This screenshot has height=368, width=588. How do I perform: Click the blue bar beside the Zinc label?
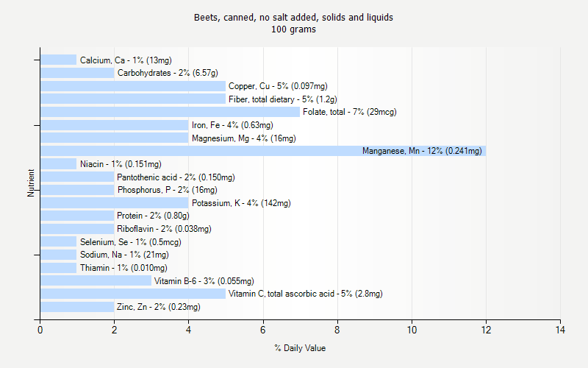(x=77, y=307)
